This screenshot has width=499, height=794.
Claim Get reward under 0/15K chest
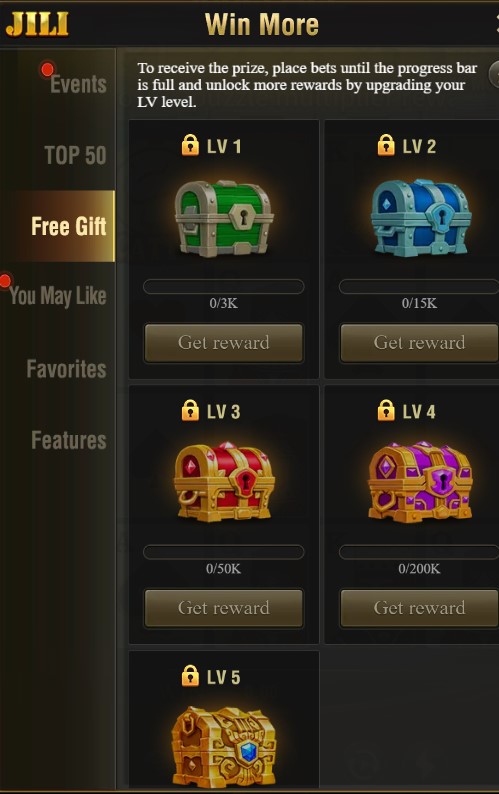point(419,343)
